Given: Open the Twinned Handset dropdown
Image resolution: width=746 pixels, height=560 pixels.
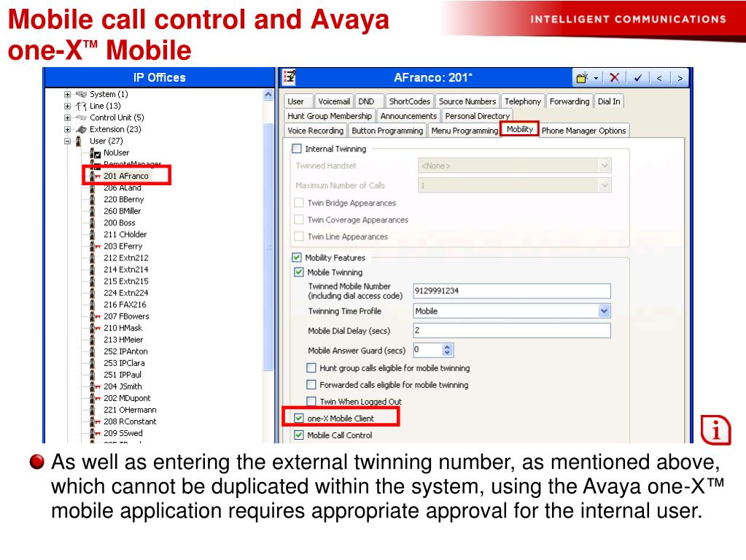Looking at the screenshot, I should click(x=605, y=166).
